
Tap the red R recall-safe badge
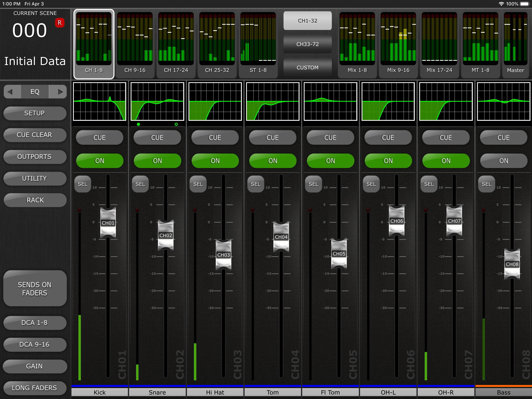59,23
